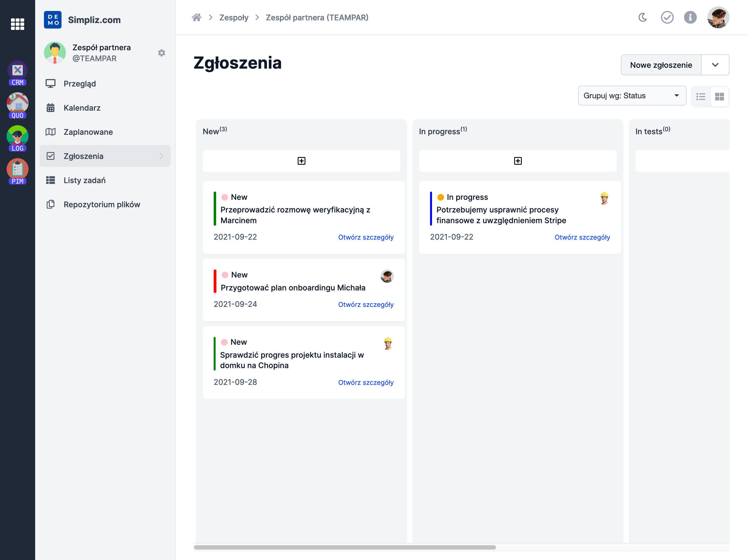Click the DEMO logo badge
This screenshot has width=747, height=560.
[x=53, y=20]
